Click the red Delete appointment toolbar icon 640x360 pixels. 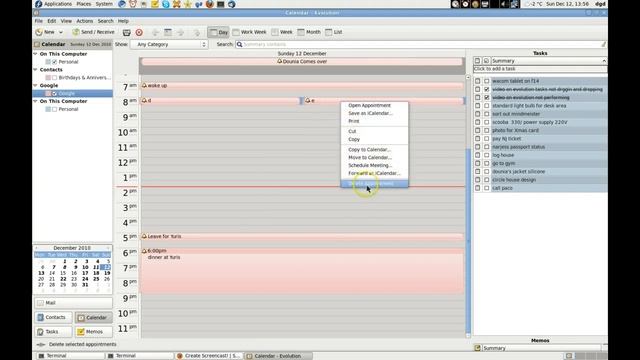coord(139,32)
